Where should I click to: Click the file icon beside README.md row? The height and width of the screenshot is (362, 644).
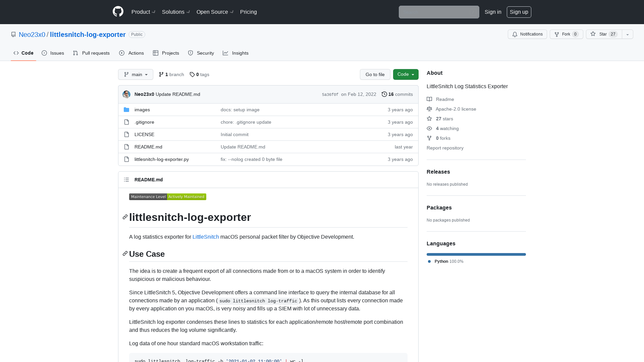pos(126,147)
